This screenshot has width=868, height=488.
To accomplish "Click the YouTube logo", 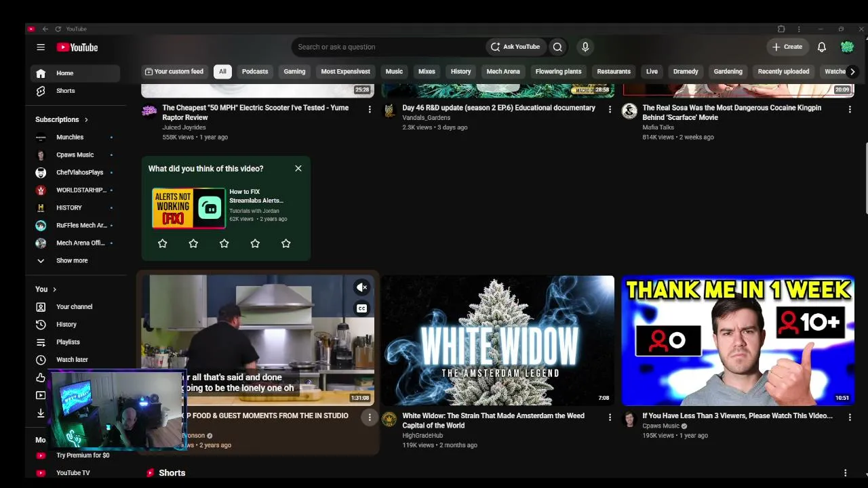I will pos(77,47).
